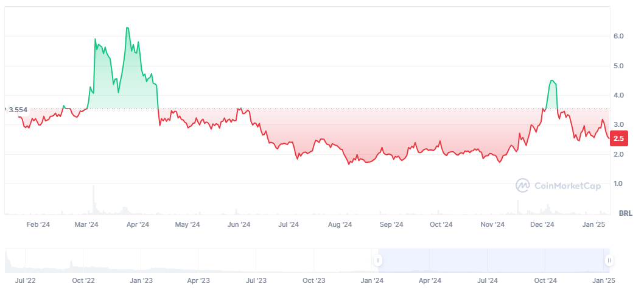Click the red 2.5 current price tag
The image size is (644, 292).
click(x=618, y=138)
